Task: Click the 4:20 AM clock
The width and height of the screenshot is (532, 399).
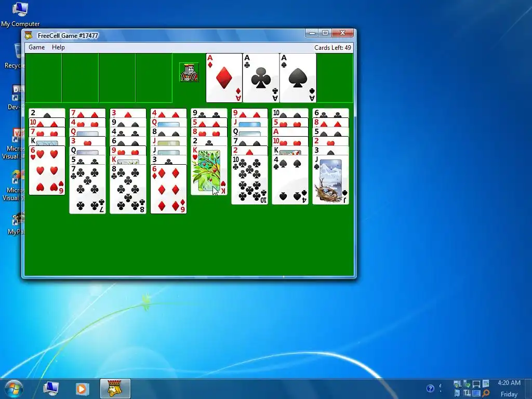Action: point(509,383)
